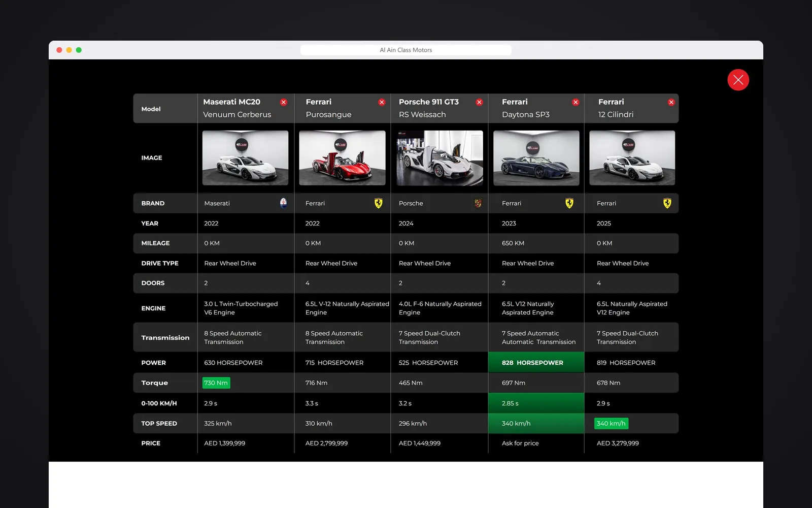Click the AED 3,279,999 price
This screenshot has height=508, width=812.
point(618,443)
